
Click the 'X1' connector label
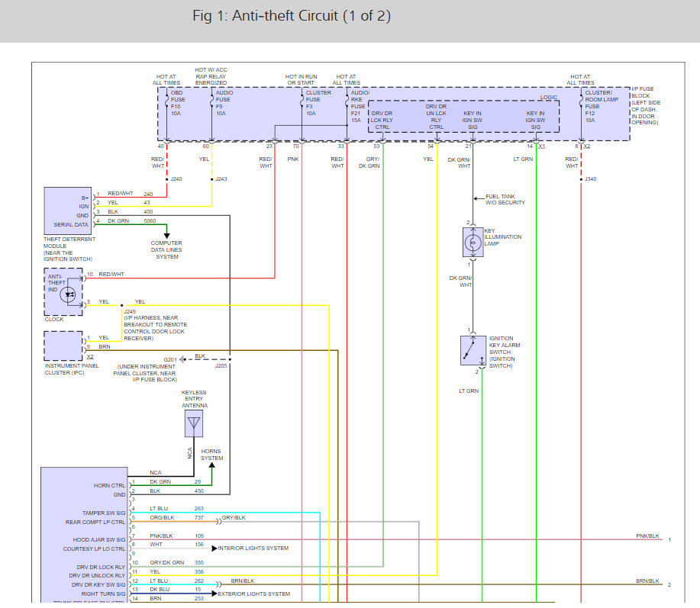pos(541,146)
